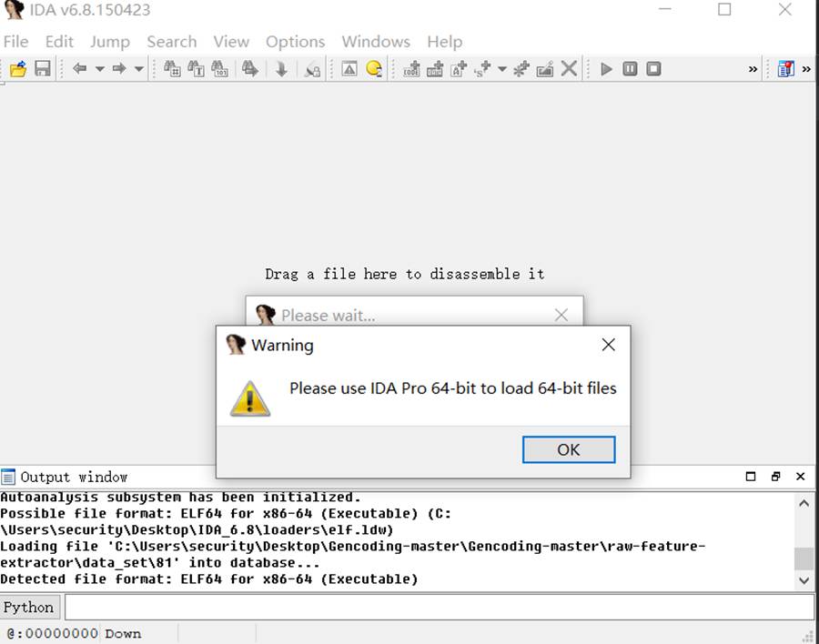The image size is (819, 644).
Task: Click the 's' plus add string icon
Action: click(x=482, y=68)
